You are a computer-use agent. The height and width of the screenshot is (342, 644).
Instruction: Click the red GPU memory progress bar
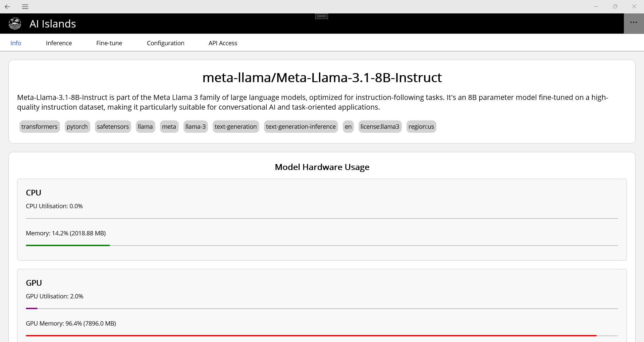click(x=311, y=335)
